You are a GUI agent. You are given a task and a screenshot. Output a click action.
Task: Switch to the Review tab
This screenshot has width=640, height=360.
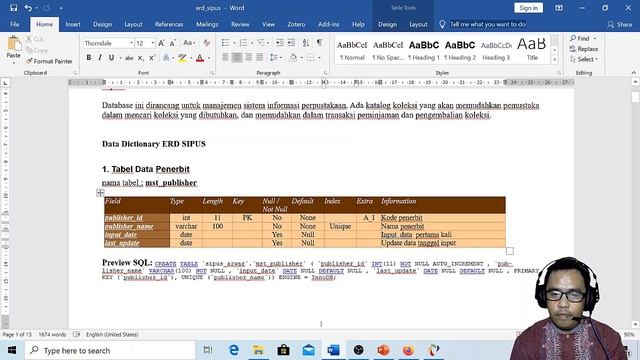coord(240,24)
